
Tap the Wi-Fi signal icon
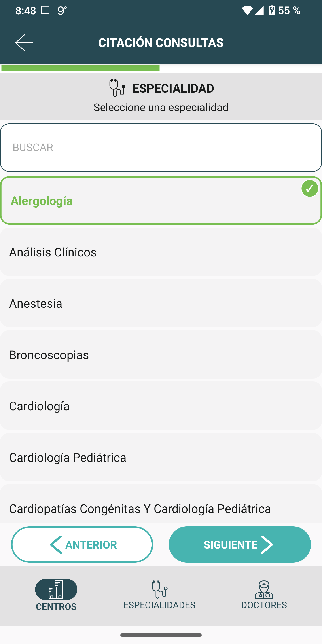(247, 11)
